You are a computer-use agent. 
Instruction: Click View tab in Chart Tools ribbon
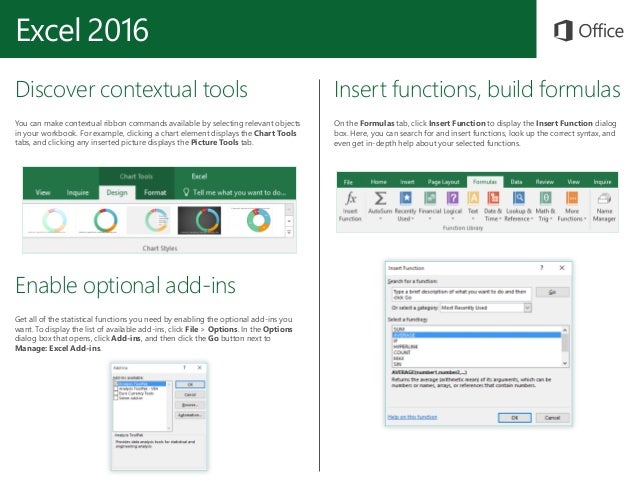43,192
